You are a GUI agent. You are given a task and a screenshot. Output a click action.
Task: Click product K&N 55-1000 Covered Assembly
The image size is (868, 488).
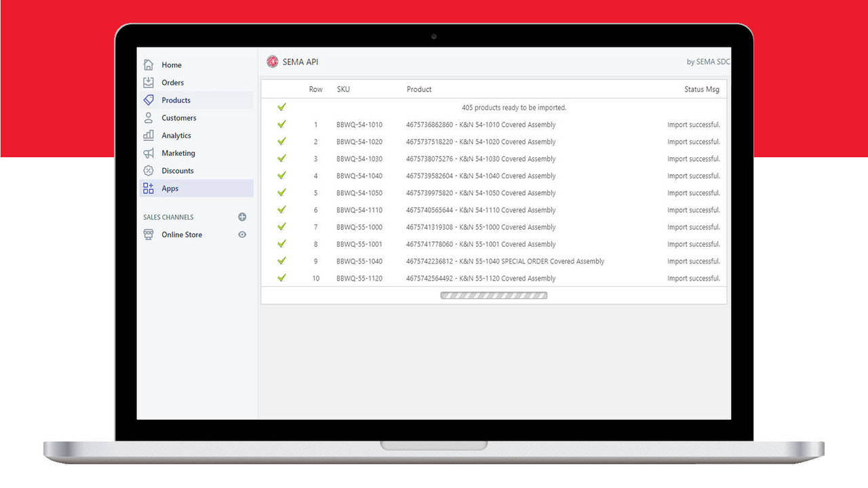point(481,227)
